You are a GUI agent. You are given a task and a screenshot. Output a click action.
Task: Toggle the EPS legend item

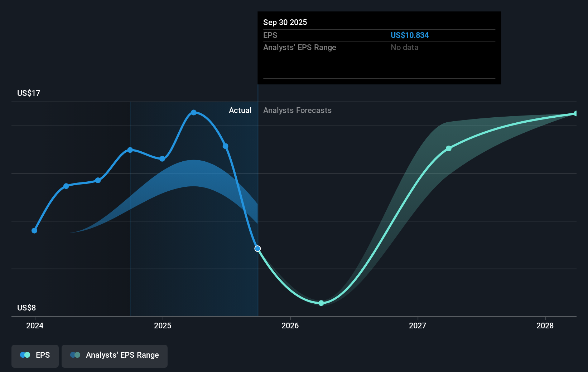(35, 356)
